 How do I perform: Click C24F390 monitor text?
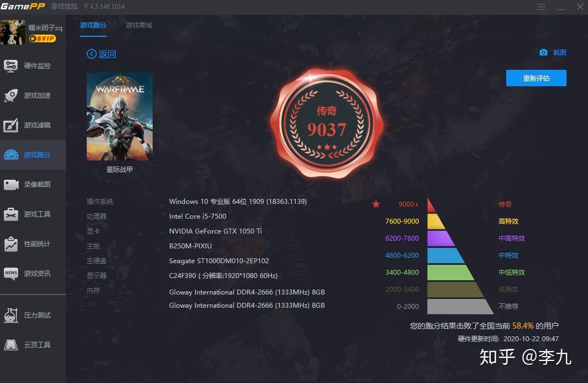coord(223,276)
